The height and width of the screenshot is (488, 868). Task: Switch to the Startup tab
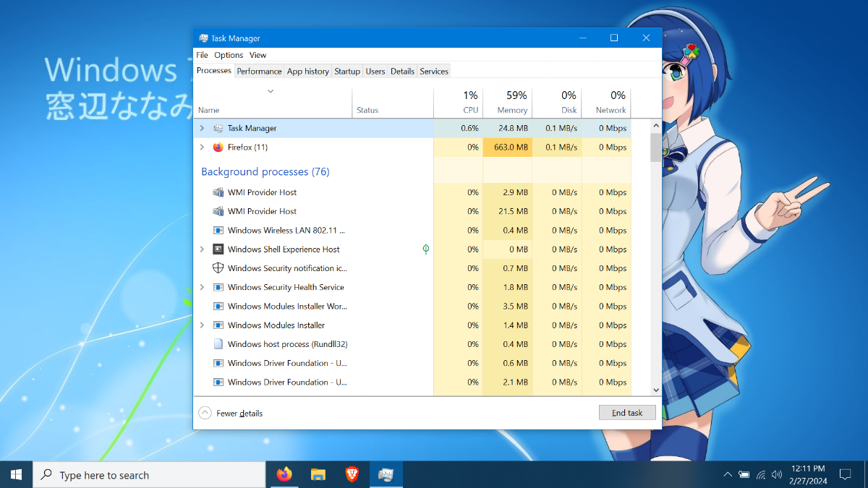click(347, 71)
